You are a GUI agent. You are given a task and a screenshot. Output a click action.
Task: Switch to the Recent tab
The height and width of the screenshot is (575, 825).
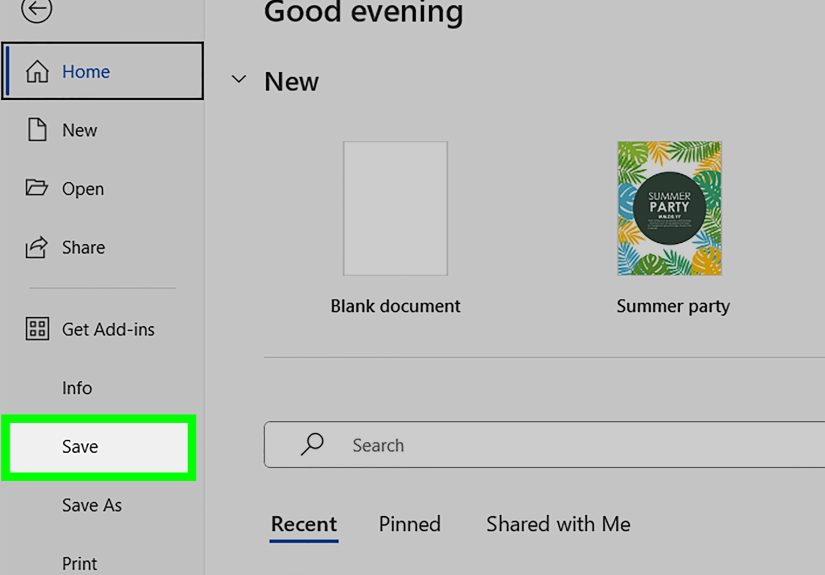pyautogui.click(x=304, y=524)
